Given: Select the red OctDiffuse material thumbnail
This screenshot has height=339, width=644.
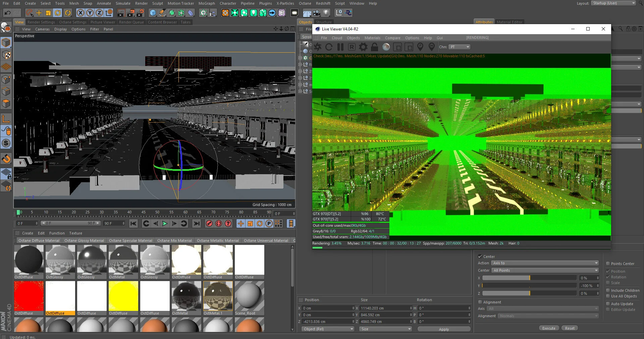Looking at the screenshot, I should click(29, 296).
